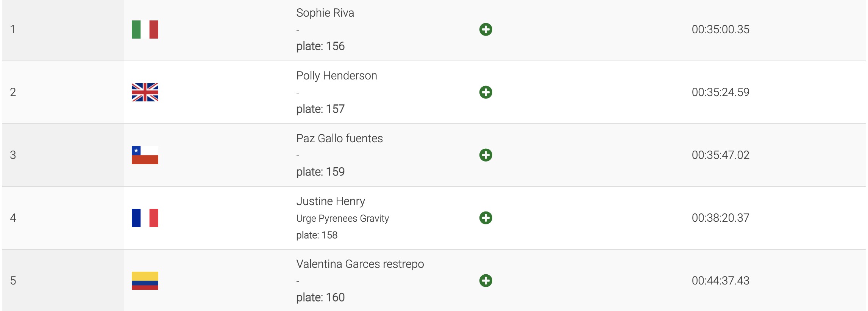Click the winning time 00:35:00.35
The height and width of the screenshot is (311, 868).
point(720,30)
